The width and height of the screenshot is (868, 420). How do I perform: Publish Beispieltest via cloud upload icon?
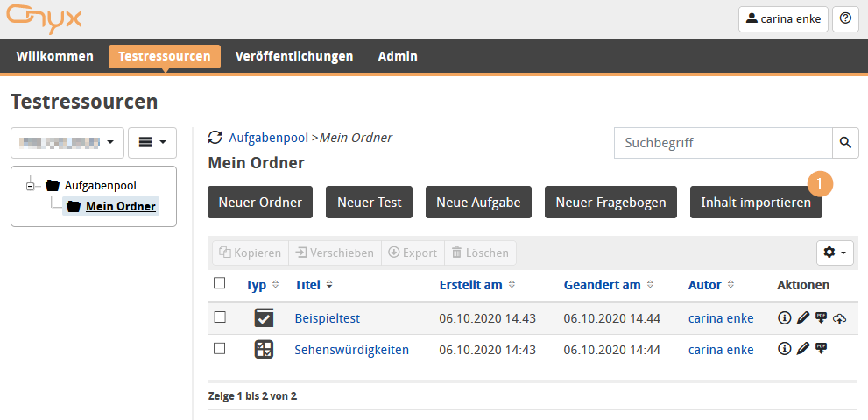840,318
